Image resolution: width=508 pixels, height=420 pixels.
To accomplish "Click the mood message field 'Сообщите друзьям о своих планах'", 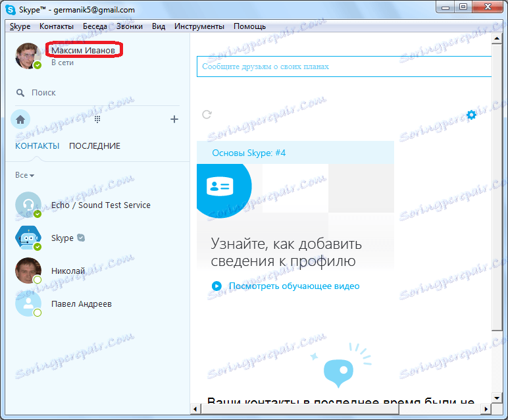I will point(344,66).
